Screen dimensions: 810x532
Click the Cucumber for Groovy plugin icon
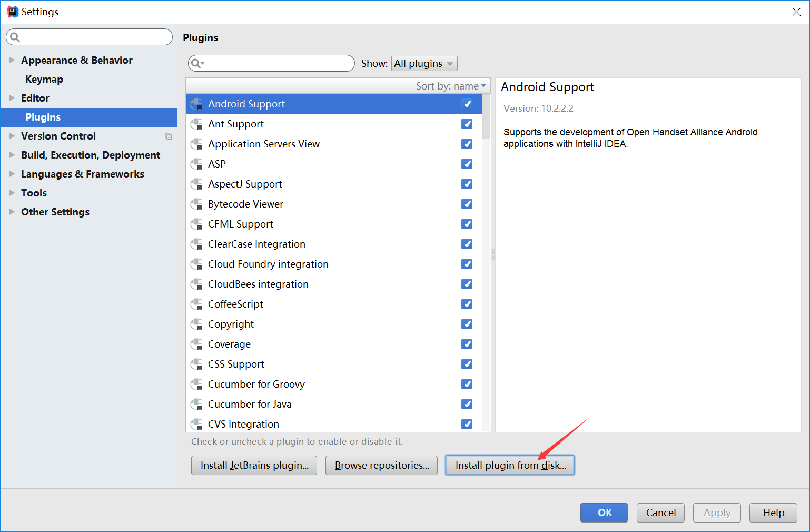(x=196, y=385)
